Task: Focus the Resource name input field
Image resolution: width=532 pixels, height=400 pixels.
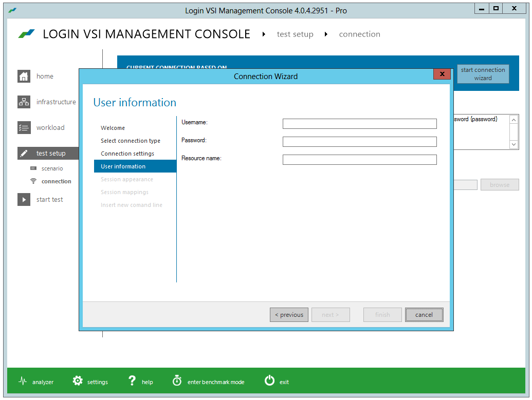Action: 359,160
